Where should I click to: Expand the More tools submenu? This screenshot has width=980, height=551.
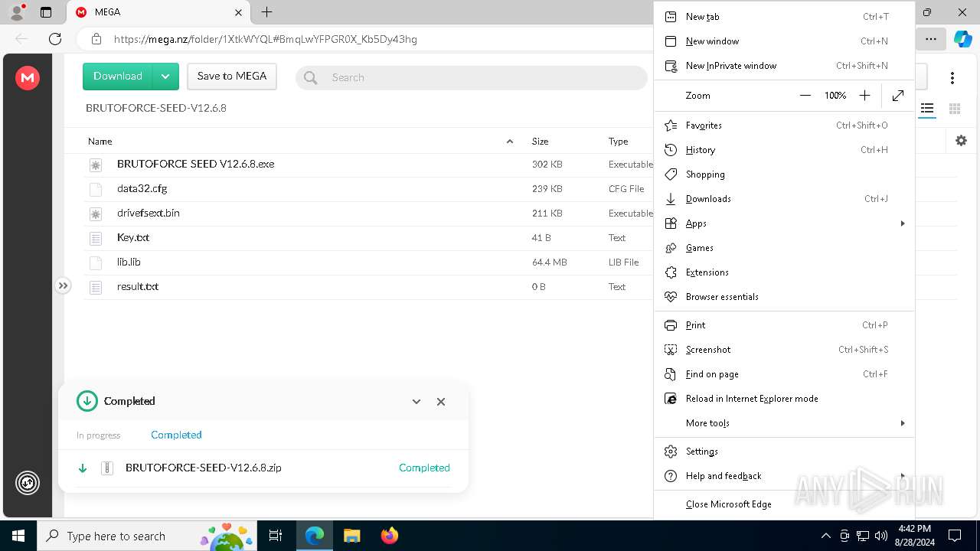(785, 423)
